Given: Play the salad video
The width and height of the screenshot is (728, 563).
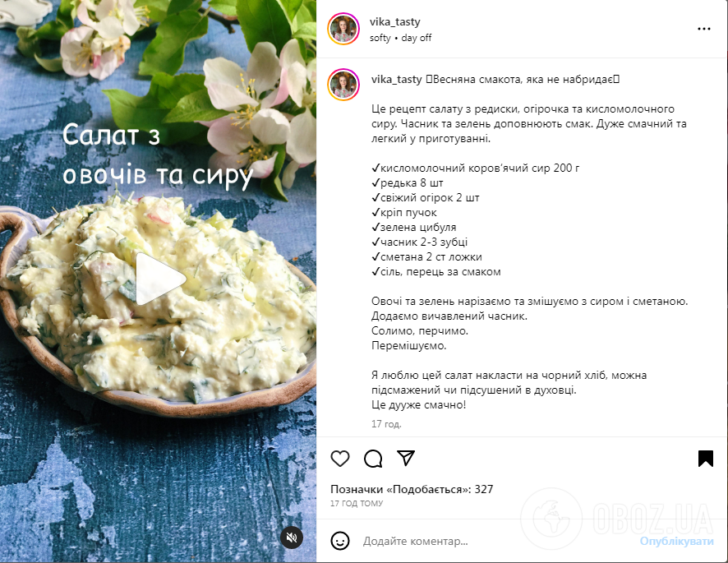Looking at the screenshot, I should 159,279.
